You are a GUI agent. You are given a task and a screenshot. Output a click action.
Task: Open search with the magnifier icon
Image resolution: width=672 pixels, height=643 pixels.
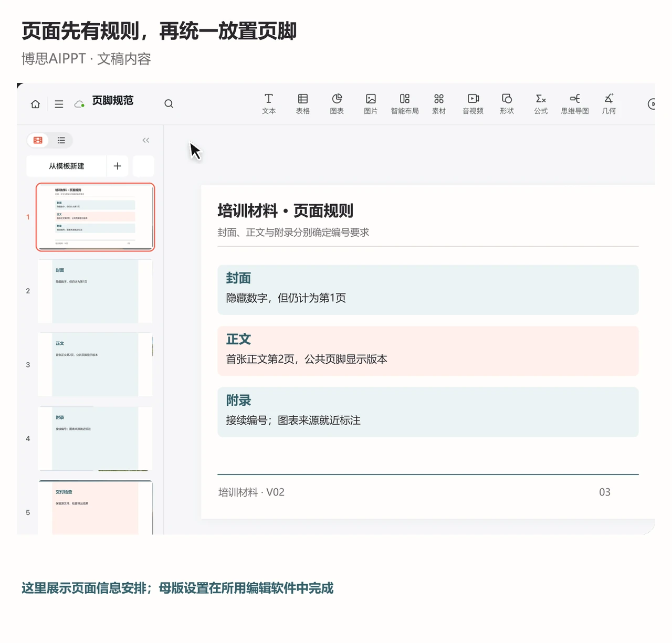[x=169, y=104]
